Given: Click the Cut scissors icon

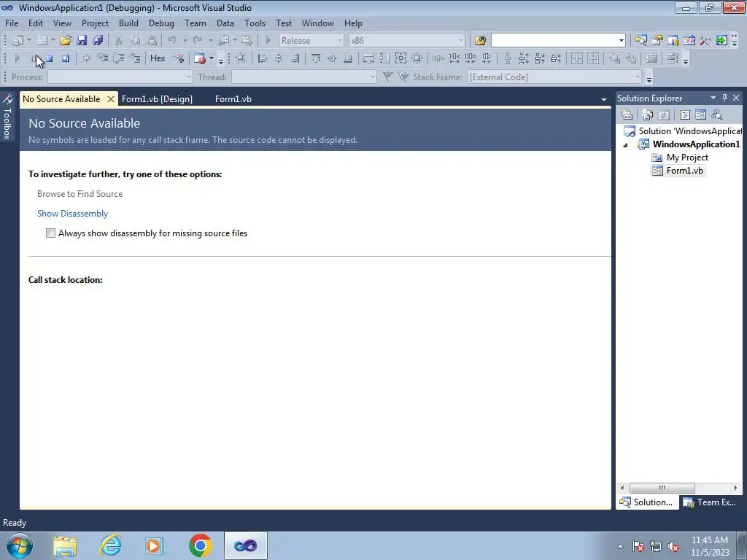Looking at the screenshot, I should point(119,41).
